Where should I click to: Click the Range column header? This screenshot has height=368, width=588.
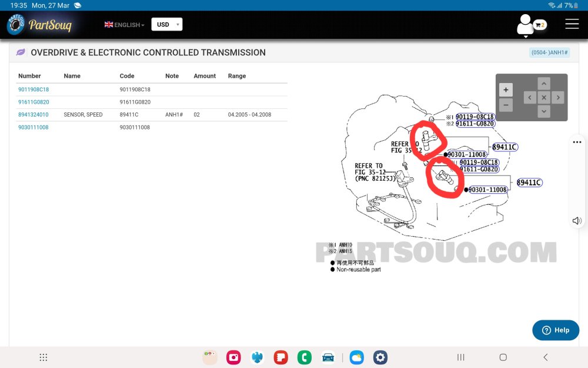pyautogui.click(x=237, y=76)
